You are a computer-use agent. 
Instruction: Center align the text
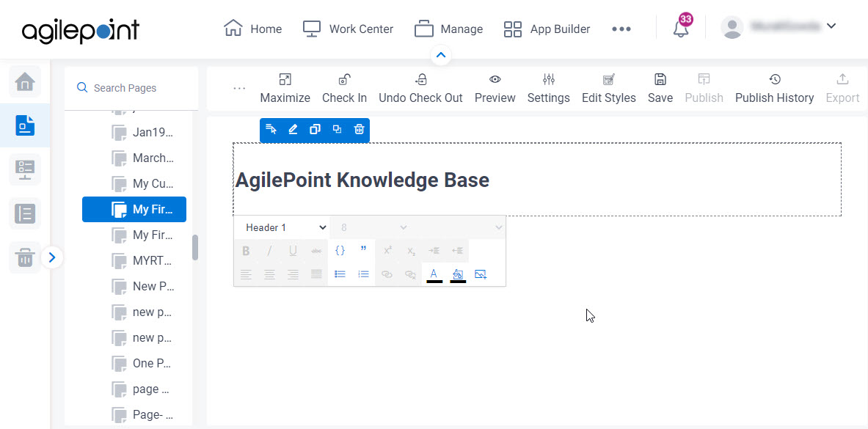(x=269, y=274)
